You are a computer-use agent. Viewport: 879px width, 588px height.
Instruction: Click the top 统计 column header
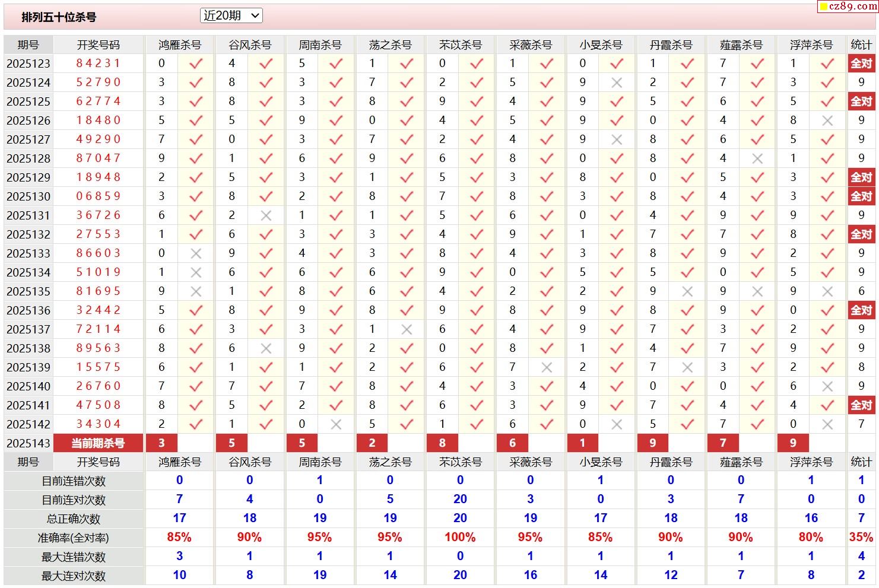click(x=861, y=45)
